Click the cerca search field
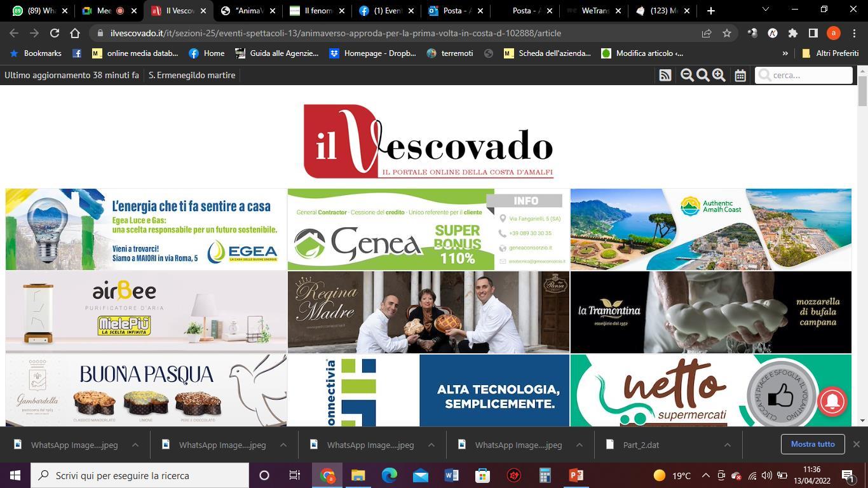Screen dimensions: 868x488 pyautogui.click(x=804, y=75)
